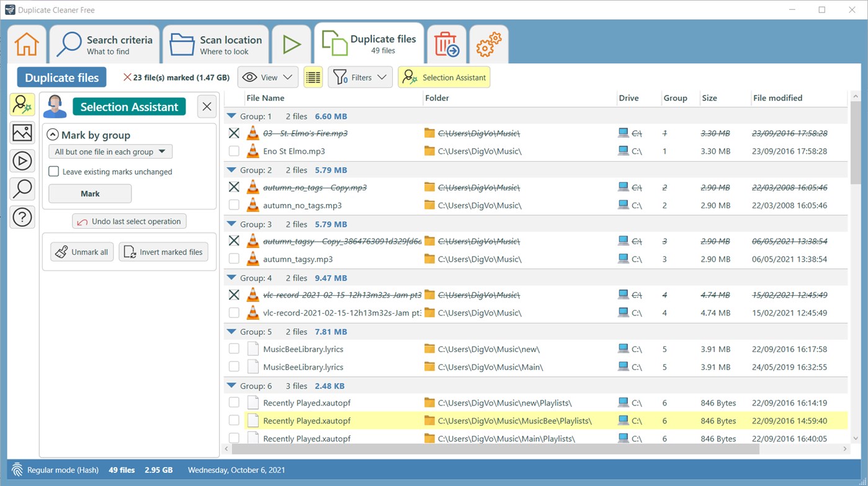868x486 pixels.
Task: Enable Leave existing marks unchanged
Action: [53, 172]
